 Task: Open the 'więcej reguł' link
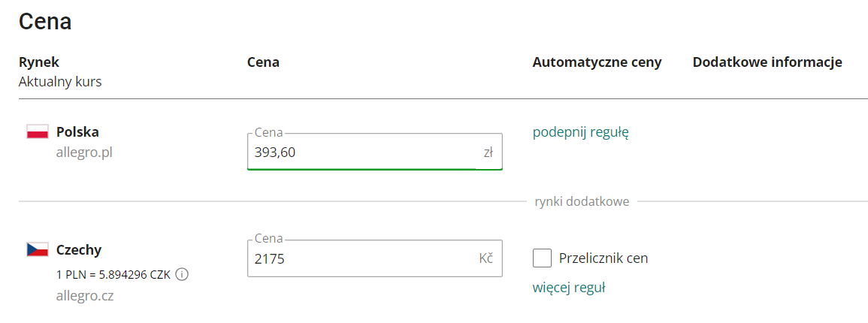tap(569, 288)
